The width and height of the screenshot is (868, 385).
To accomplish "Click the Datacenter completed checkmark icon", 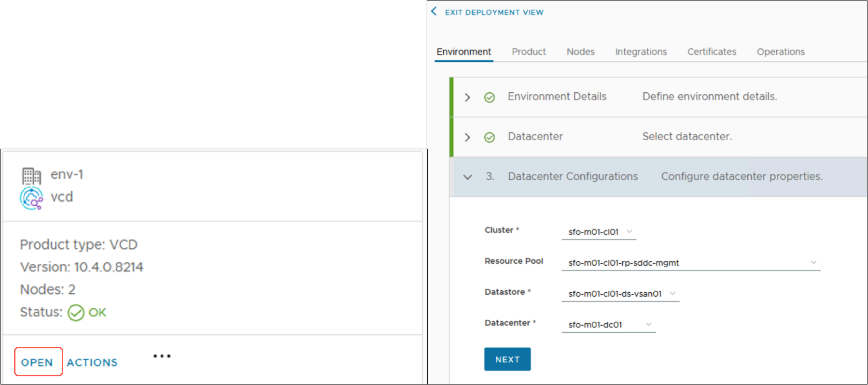I will [490, 138].
